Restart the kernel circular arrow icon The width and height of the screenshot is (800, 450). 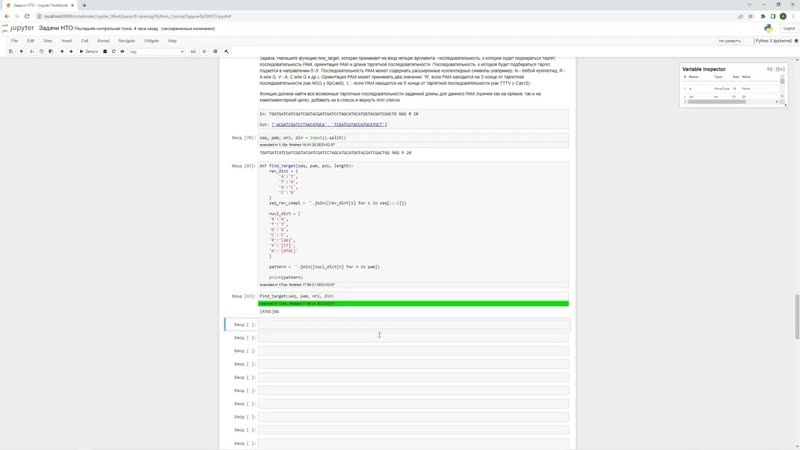[114, 52]
